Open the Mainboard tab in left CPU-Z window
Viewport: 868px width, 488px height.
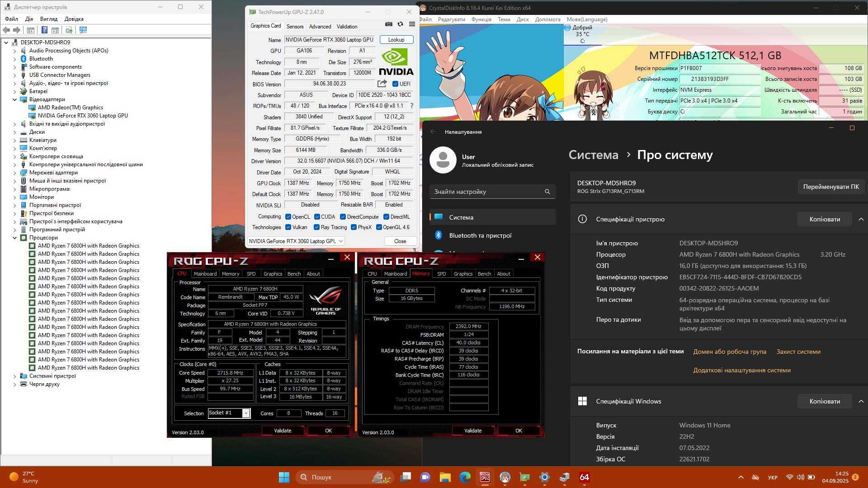pyautogui.click(x=205, y=274)
